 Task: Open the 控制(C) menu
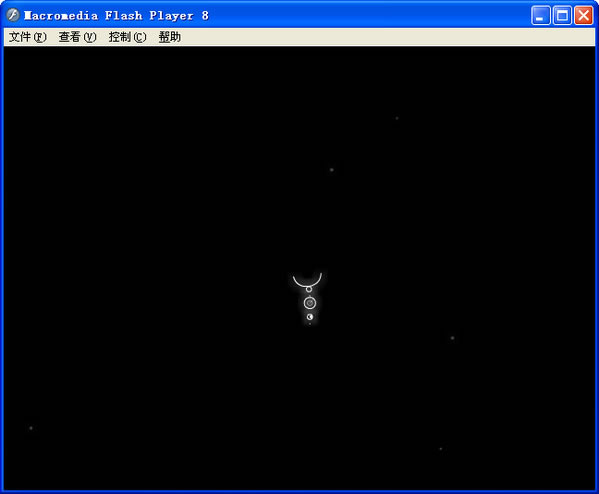[127, 37]
